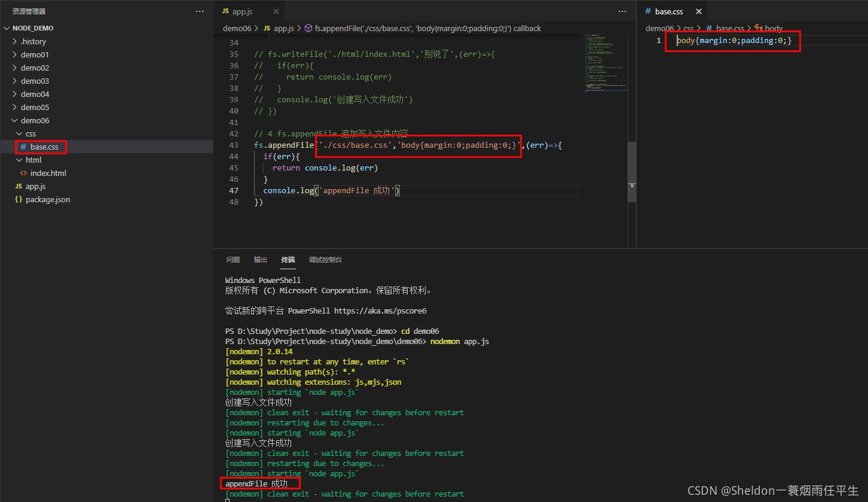Click demo06 in the app.js breadcrumb
The width and height of the screenshot is (868, 502).
coord(237,28)
